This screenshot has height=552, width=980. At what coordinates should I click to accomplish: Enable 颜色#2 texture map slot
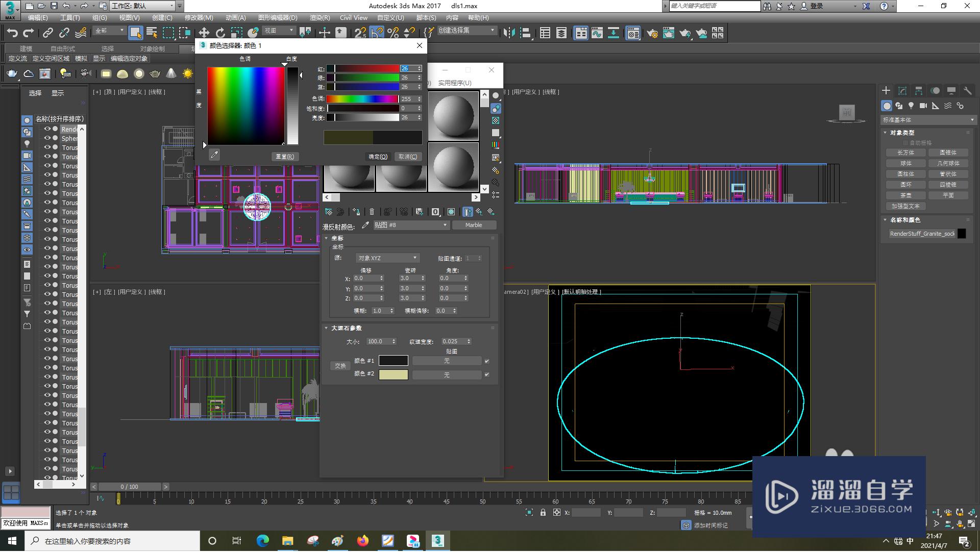[488, 374]
